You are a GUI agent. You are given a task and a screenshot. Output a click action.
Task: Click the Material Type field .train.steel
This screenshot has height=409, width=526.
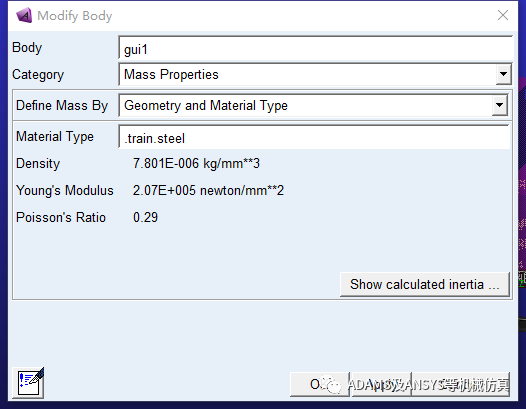pyautogui.click(x=314, y=137)
